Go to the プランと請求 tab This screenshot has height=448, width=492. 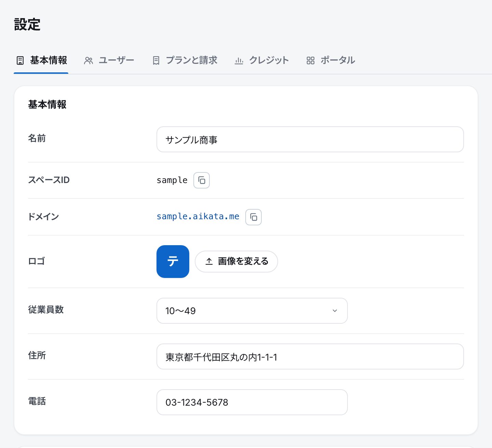coord(185,60)
